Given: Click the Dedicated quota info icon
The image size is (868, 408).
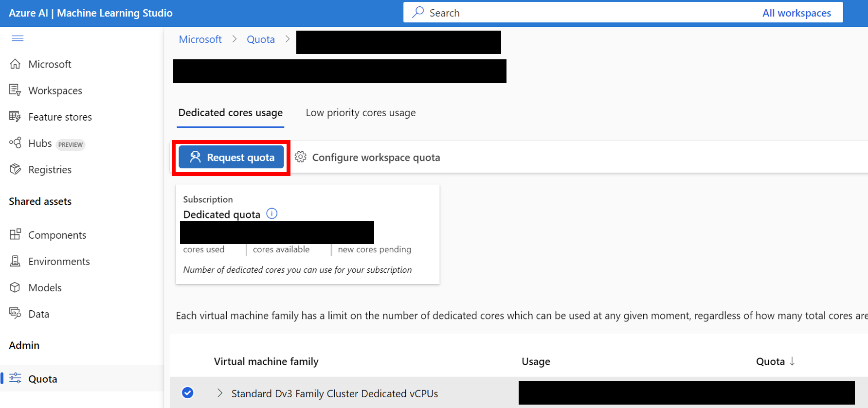Looking at the screenshot, I should coord(272,213).
